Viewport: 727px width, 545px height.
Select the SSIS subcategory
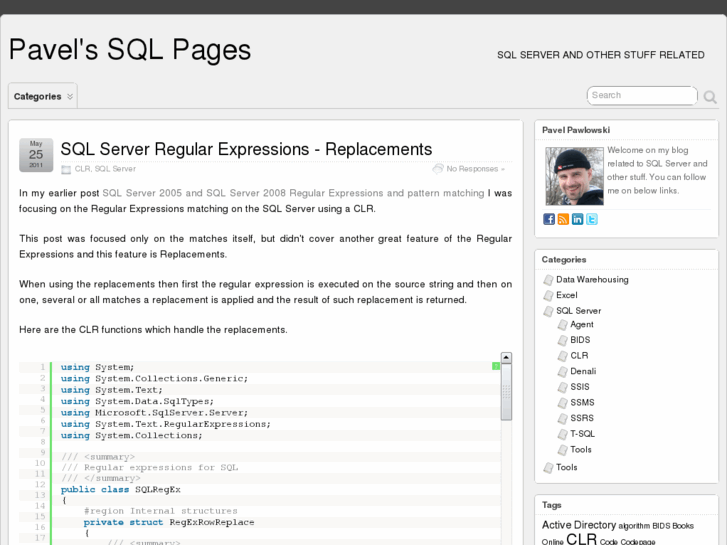tap(580, 387)
